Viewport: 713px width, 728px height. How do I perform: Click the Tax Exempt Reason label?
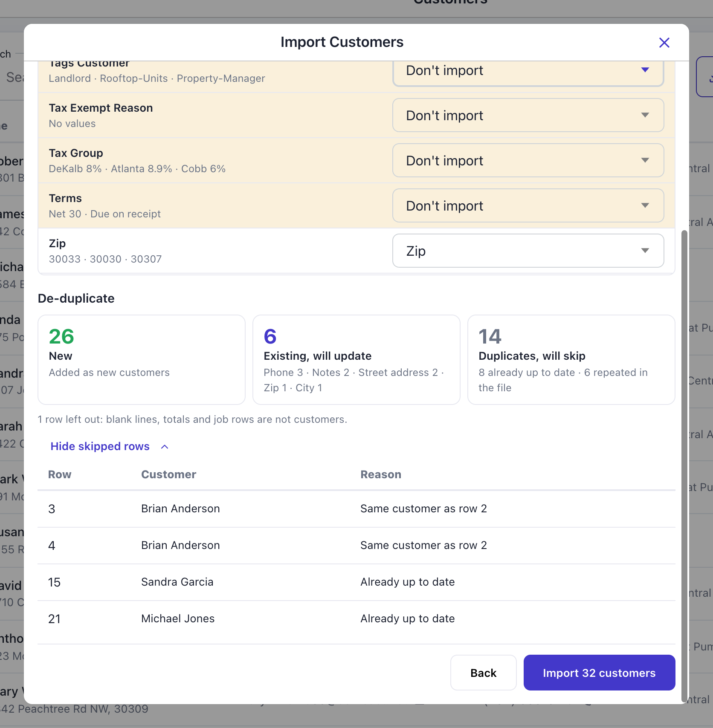pyautogui.click(x=101, y=108)
